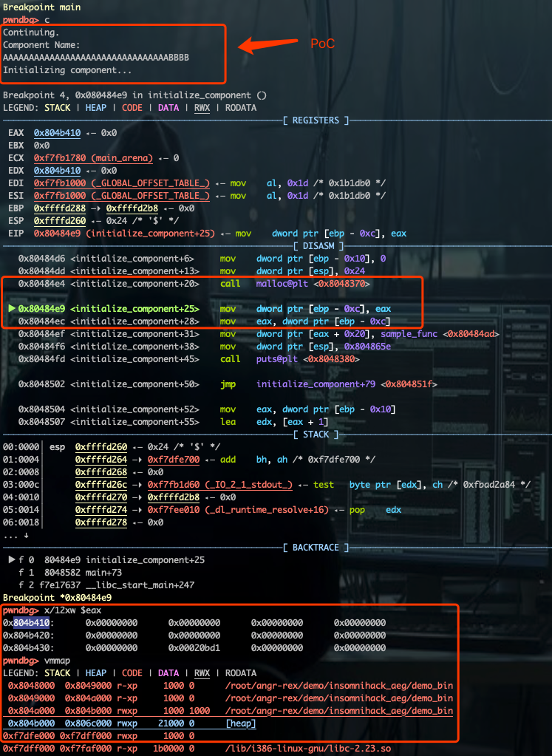The image size is (552, 756).
Task: Click the HEAP legend label at top
Action: click(95, 108)
